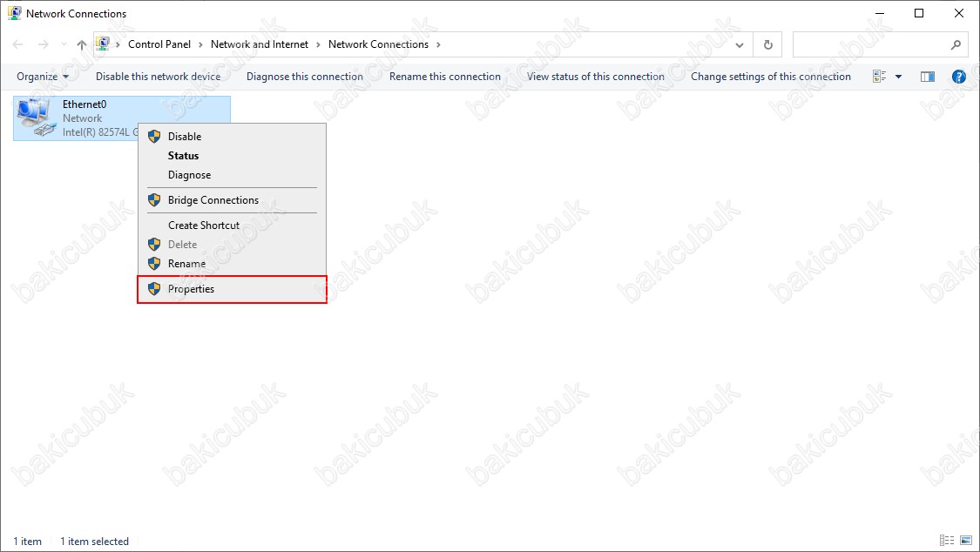Expand chevron after Control Panel breadcrumb
The height and width of the screenshot is (552, 980).
(x=200, y=44)
